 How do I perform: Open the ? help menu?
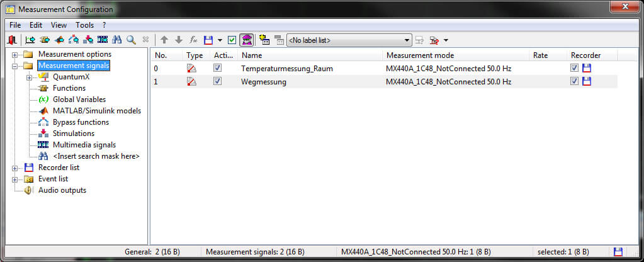tap(105, 25)
